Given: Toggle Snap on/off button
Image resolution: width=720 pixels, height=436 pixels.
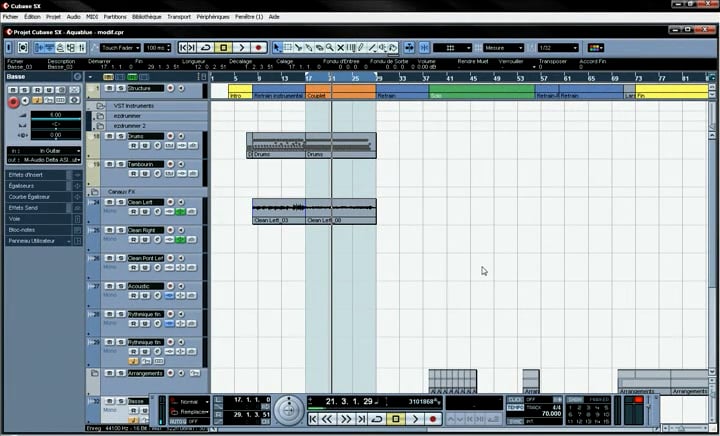Looking at the screenshot, I should coord(424,48).
